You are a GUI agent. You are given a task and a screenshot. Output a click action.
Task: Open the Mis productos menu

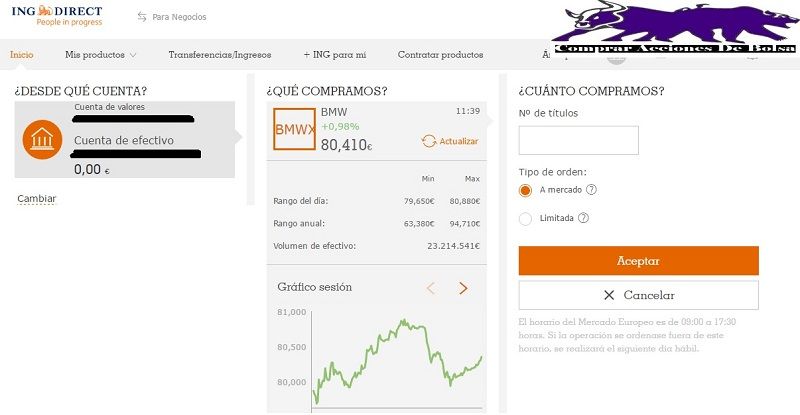[x=95, y=55]
